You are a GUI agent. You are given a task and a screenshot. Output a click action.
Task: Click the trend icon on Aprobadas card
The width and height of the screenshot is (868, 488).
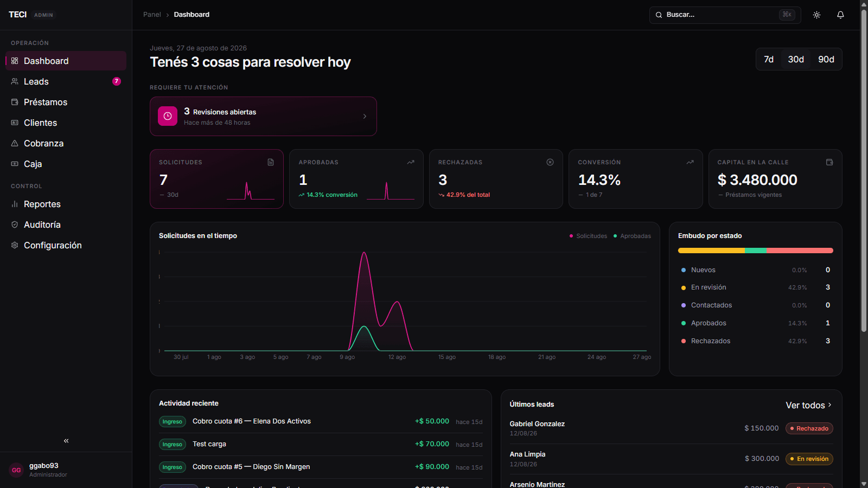(411, 162)
